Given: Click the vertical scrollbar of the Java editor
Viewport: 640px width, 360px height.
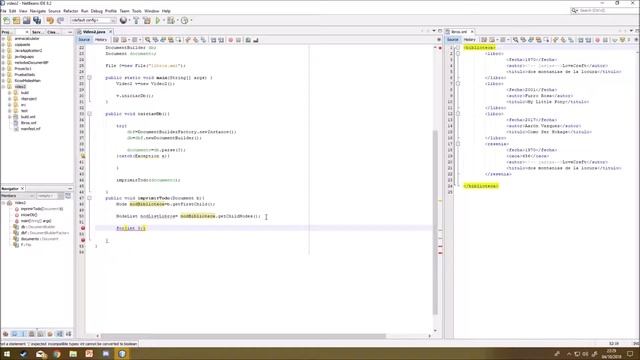Looking at the screenshot, I should click(435, 222).
